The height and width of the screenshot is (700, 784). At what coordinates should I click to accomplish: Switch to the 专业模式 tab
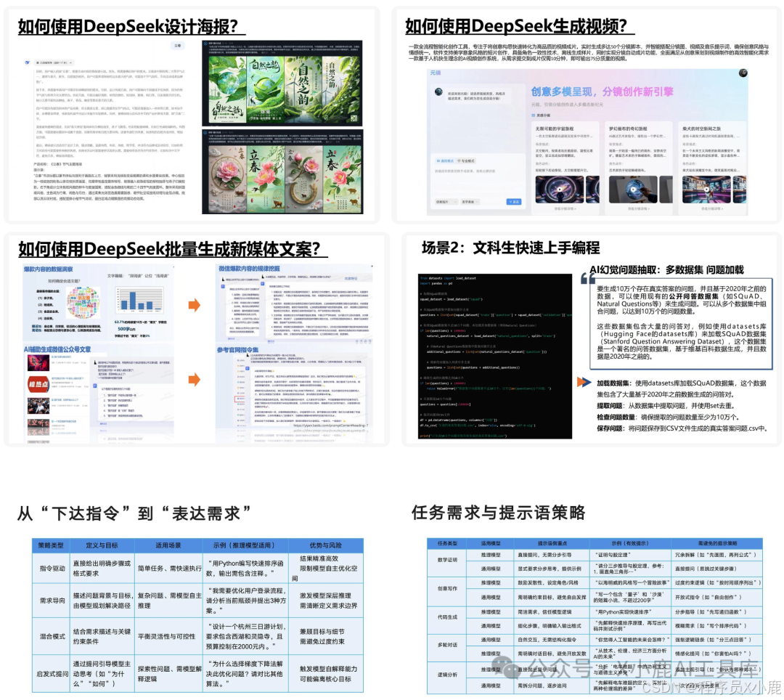465,161
